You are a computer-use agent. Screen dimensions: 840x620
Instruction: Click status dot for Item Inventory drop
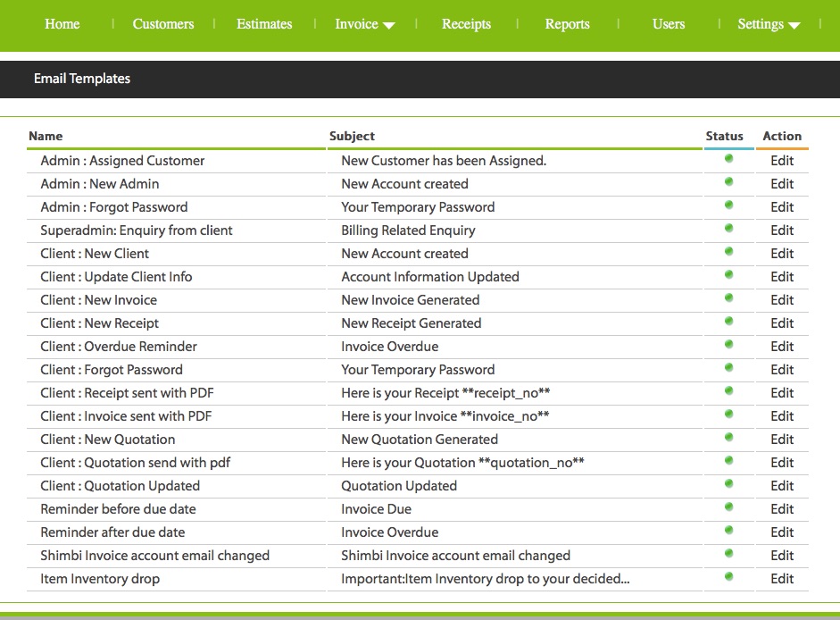[x=728, y=577]
